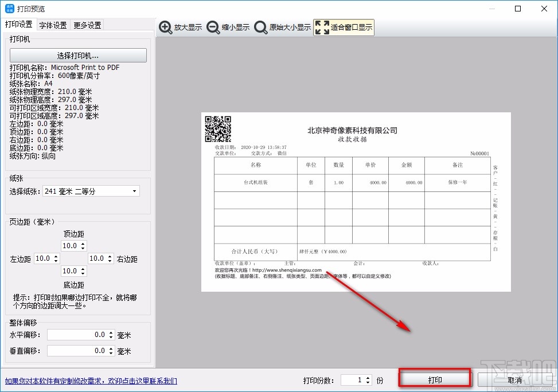558x392 pixels.
Task: Click the 取消 cancel button
Action: point(514,379)
